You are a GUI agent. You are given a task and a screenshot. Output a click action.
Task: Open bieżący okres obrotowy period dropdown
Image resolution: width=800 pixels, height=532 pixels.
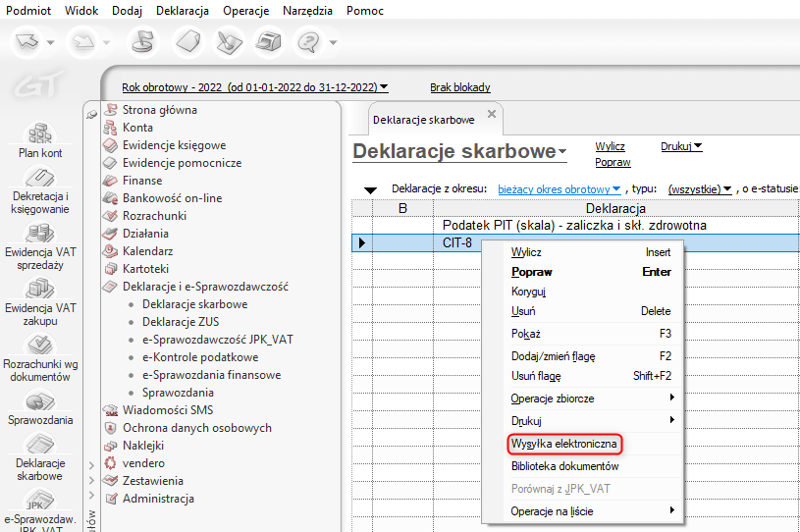click(560, 188)
